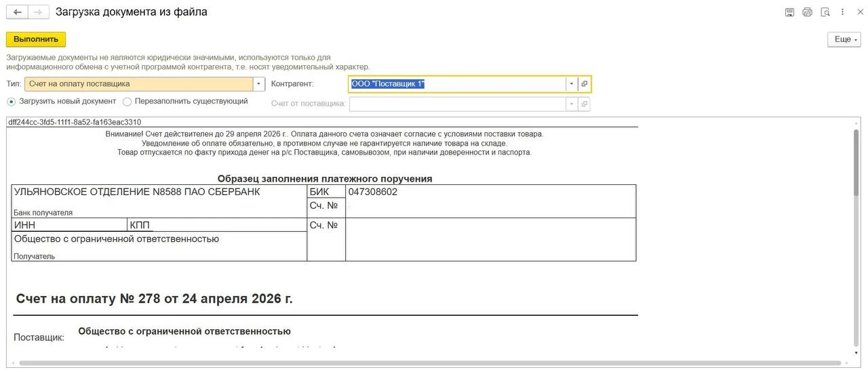The width and height of the screenshot is (868, 372).
Task: Expand the Счет от поставщика dropdown arrow
Action: (x=572, y=104)
